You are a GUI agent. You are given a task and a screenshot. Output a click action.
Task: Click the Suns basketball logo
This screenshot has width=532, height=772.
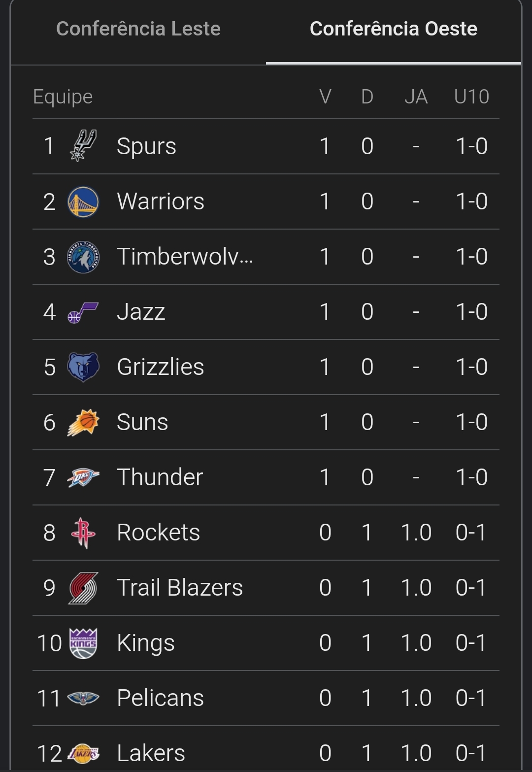coord(83,422)
